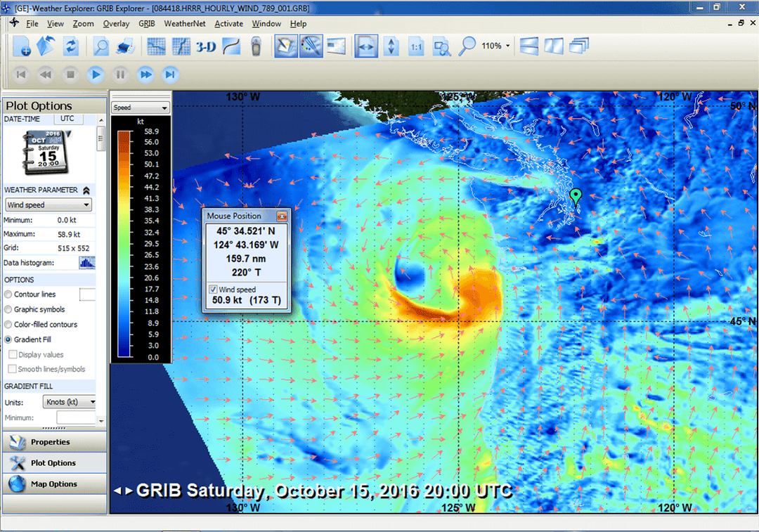Select the Contour lines radio option
The width and height of the screenshot is (759, 532).
pyautogui.click(x=8, y=294)
